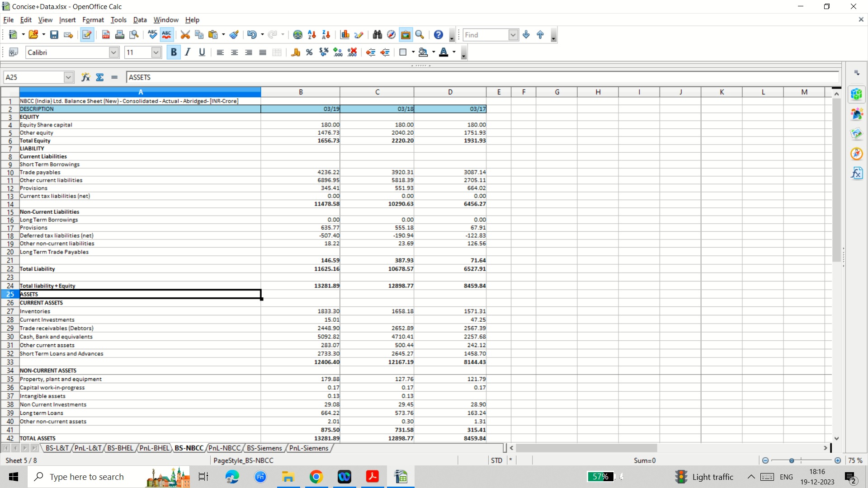Click the zoom in plus button

[x=838, y=460]
